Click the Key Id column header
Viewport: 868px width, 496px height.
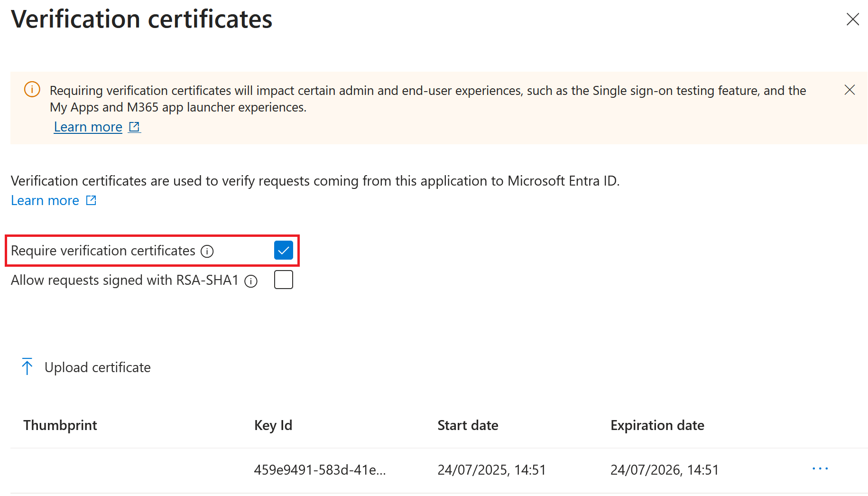pyautogui.click(x=273, y=425)
